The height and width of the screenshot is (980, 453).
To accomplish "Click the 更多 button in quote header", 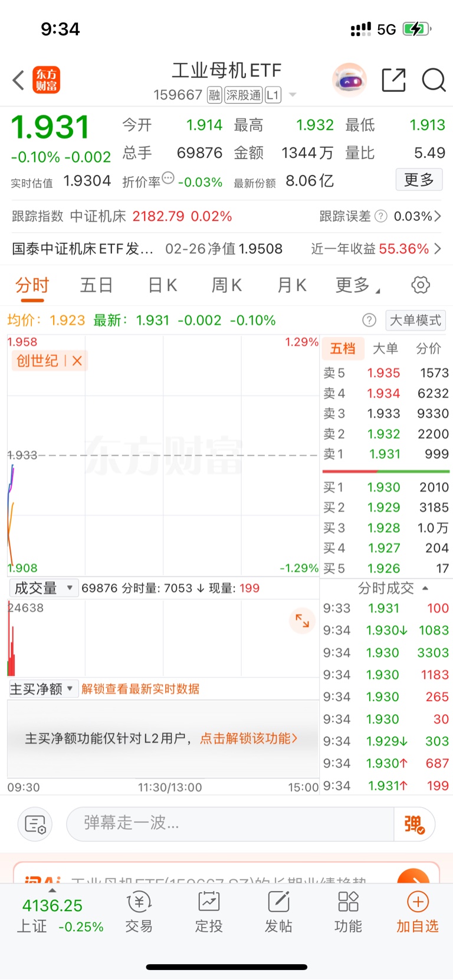I will [419, 180].
